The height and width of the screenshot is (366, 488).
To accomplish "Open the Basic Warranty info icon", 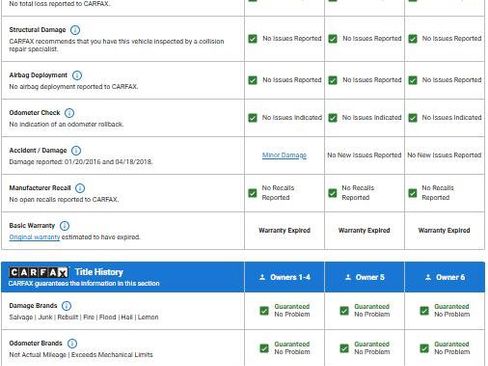I will click(64, 226).
